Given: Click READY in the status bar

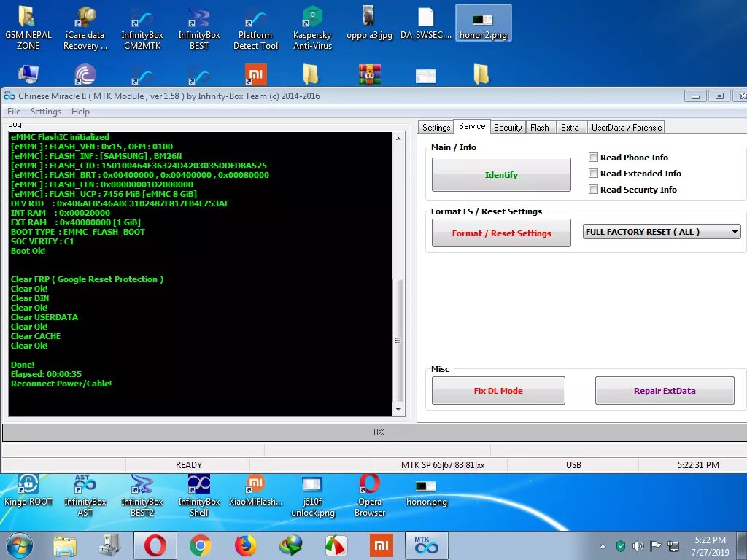Looking at the screenshot, I should tap(189, 464).
